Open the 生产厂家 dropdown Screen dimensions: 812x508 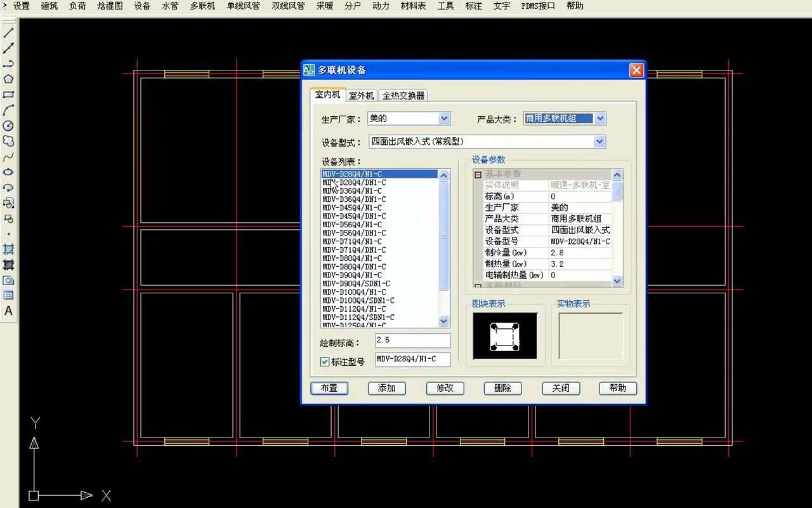[x=444, y=118]
